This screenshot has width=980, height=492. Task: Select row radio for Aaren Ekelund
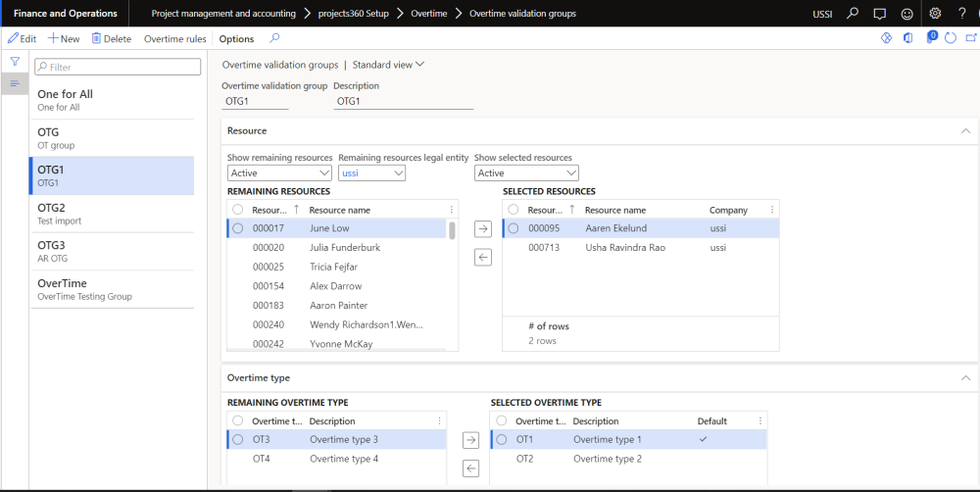point(514,228)
